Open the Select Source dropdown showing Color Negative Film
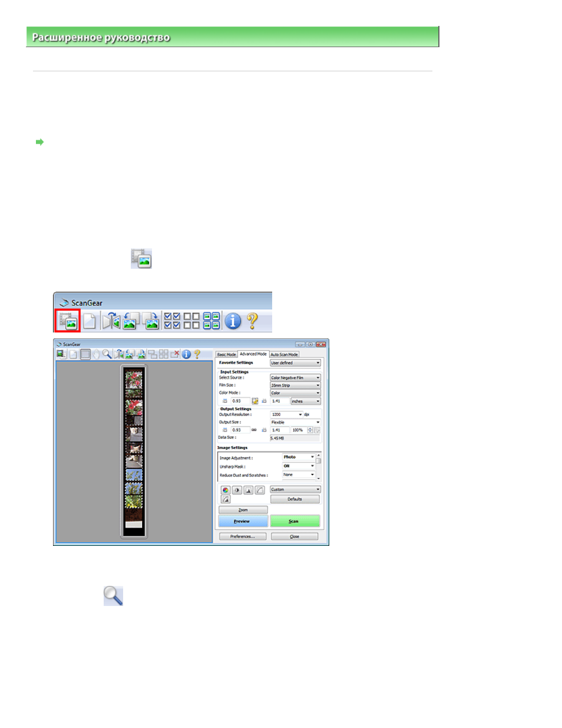This screenshot has width=562, height=728. pyautogui.click(x=295, y=377)
